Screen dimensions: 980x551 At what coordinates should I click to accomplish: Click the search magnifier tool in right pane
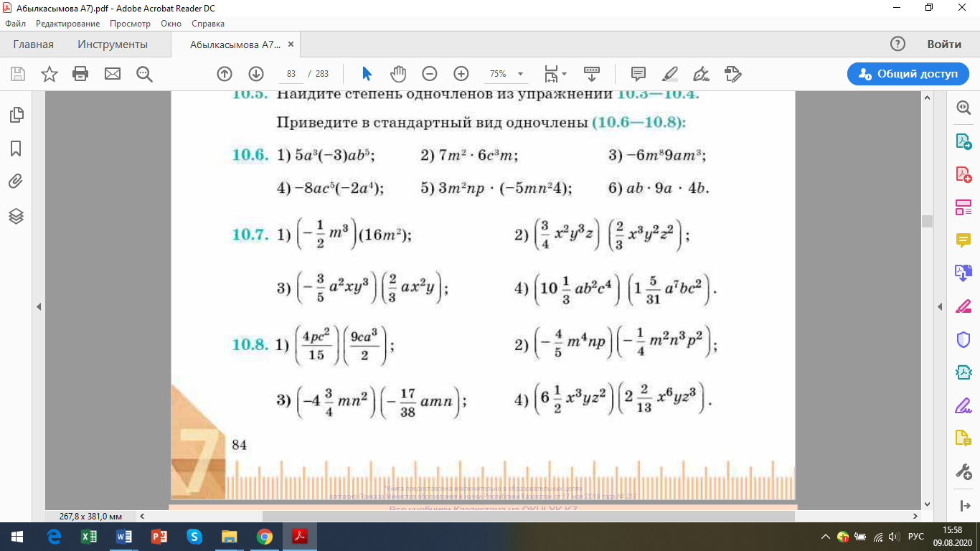click(963, 108)
